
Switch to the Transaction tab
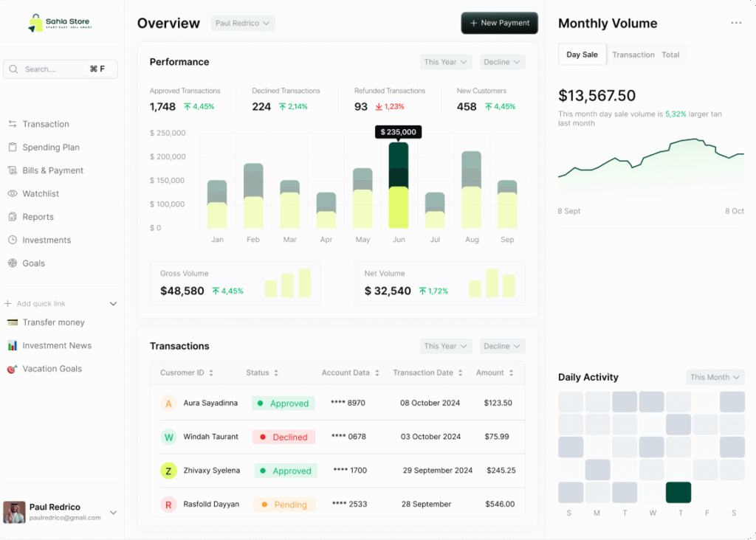633,55
